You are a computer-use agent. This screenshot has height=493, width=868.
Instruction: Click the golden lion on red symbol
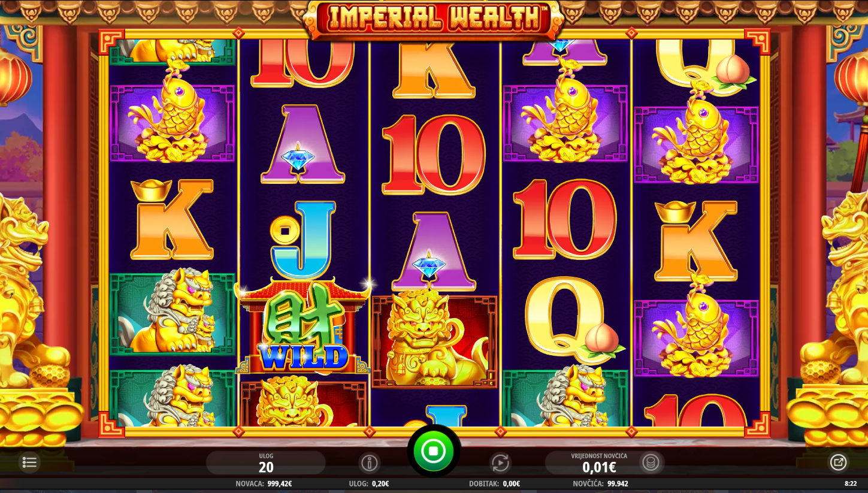(x=434, y=340)
